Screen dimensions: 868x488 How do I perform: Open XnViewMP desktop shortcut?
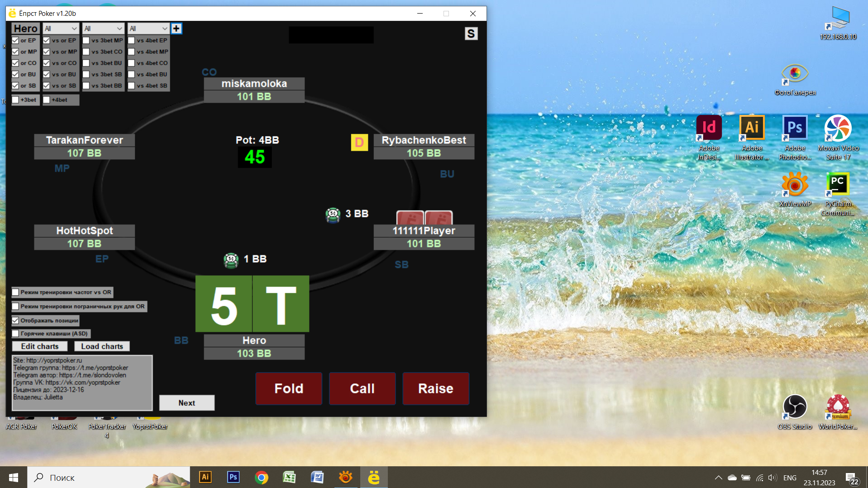795,189
